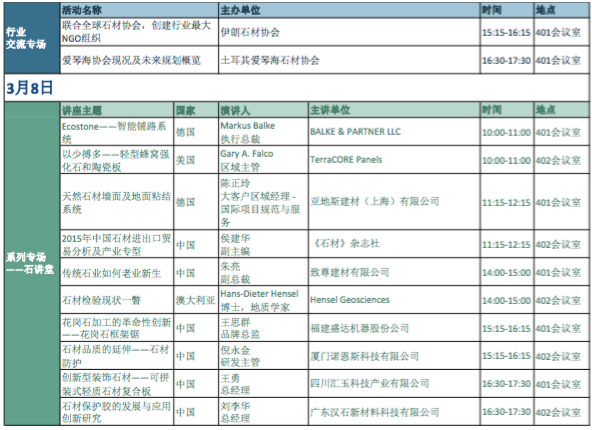
Task: Select the 厦门诺恩斯科技有限公司 cell
Action: [x=394, y=356]
